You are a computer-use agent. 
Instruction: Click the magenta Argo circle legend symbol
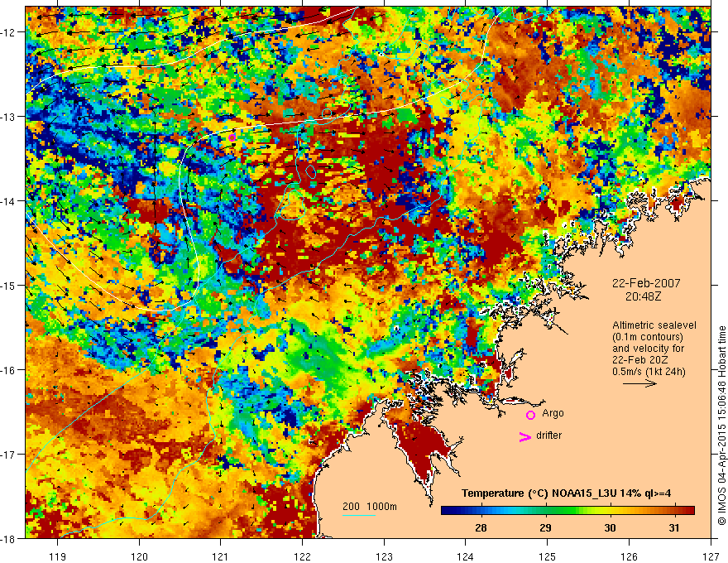pyautogui.click(x=530, y=415)
